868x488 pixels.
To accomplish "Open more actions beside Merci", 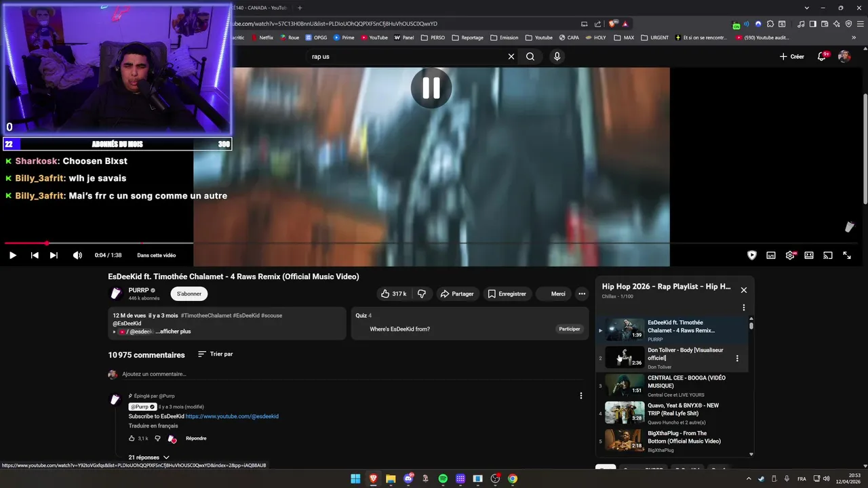I will click(582, 293).
